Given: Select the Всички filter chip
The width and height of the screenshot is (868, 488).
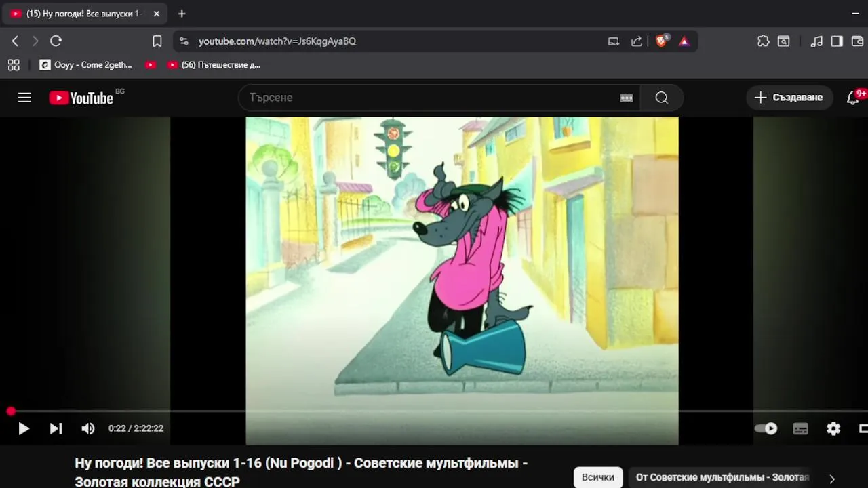Looking at the screenshot, I should (598, 477).
